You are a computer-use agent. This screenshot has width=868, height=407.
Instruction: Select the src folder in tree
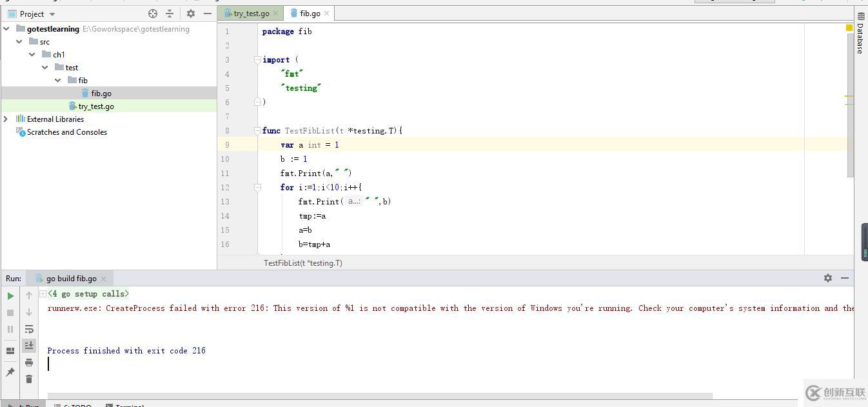[44, 42]
